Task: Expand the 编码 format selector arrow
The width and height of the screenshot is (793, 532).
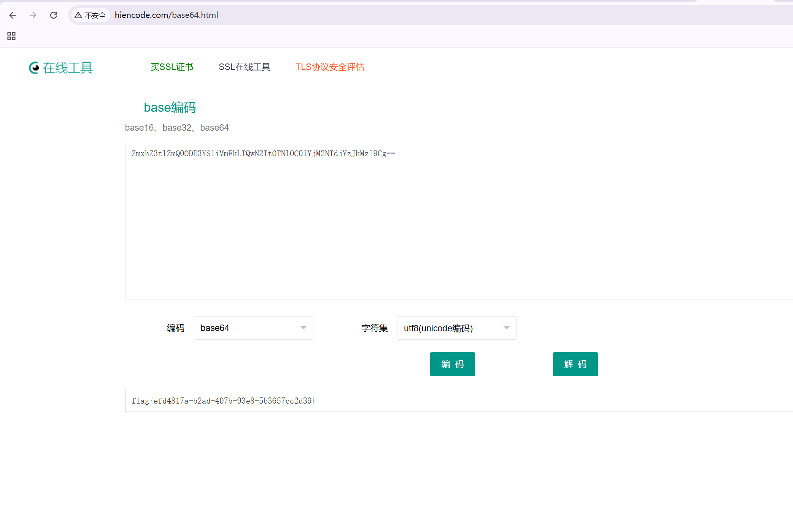Action: point(303,328)
